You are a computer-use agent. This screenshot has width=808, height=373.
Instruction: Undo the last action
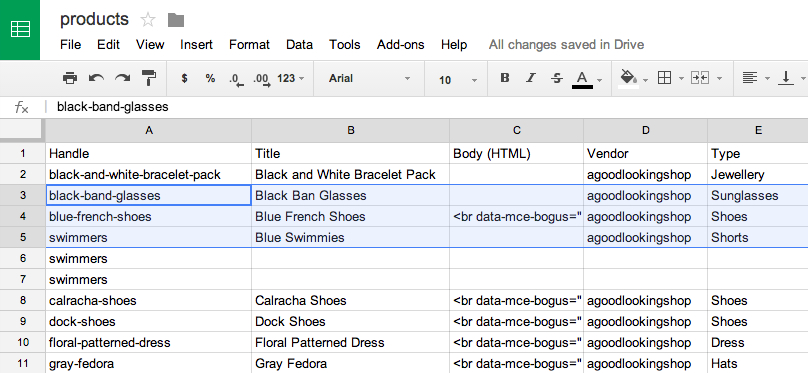(96, 78)
